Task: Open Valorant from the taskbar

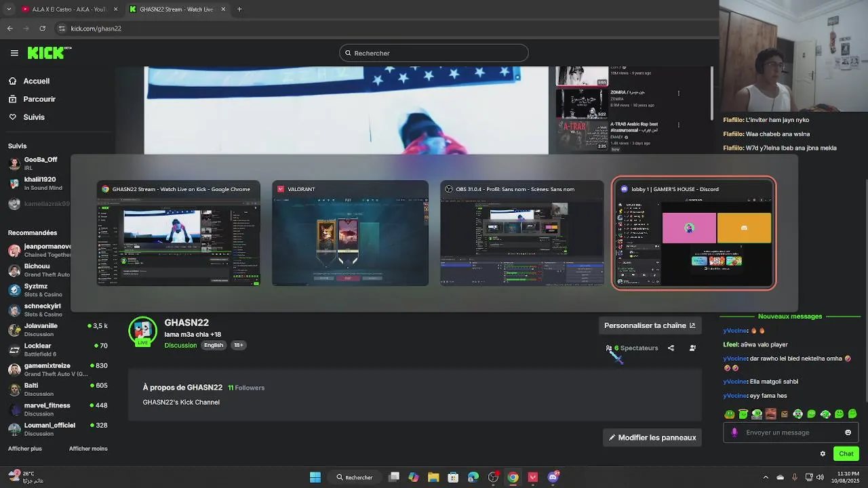Action: click(x=533, y=477)
